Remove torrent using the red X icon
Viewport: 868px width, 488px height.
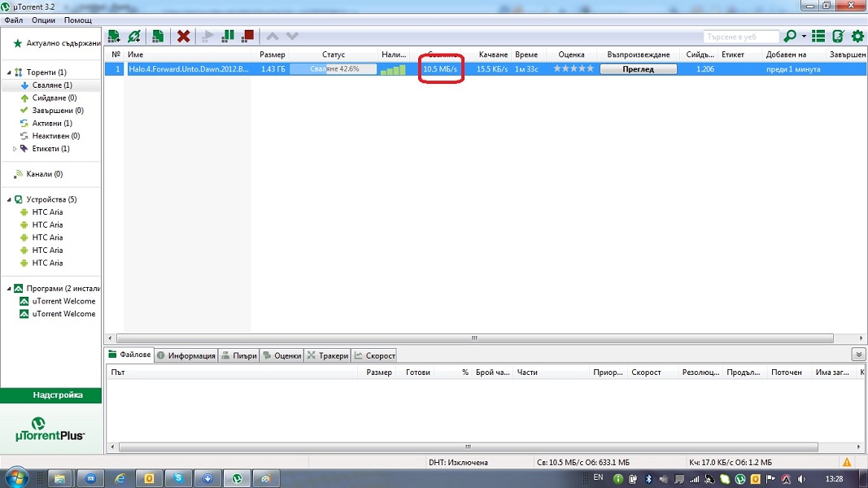(x=184, y=37)
